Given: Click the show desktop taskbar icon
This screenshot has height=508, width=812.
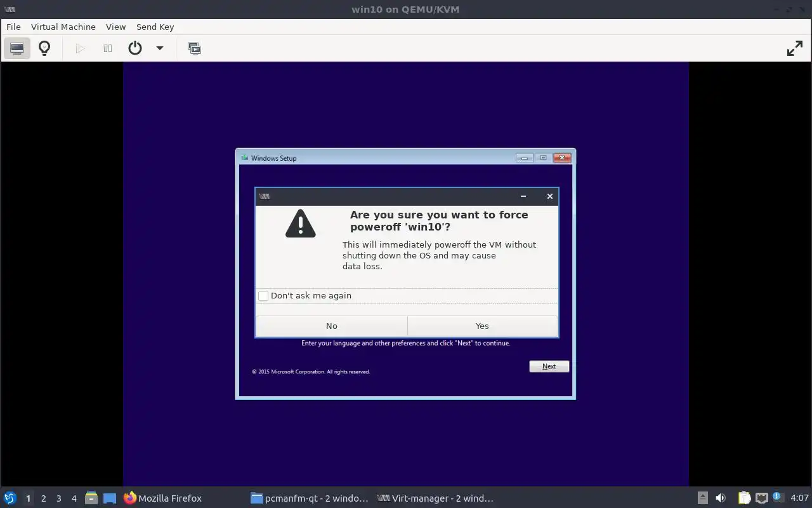Looking at the screenshot, I should (x=110, y=498).
